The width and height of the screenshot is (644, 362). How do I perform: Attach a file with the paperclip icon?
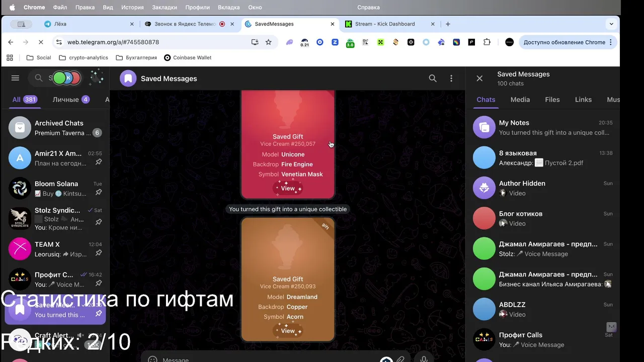click(x=400, y=359)
